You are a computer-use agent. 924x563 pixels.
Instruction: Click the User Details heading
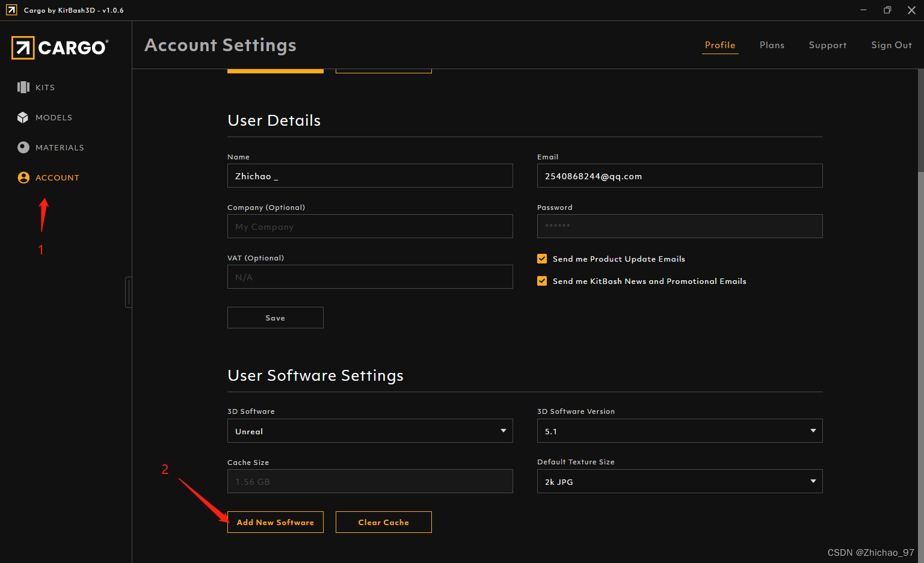[274, 120]
